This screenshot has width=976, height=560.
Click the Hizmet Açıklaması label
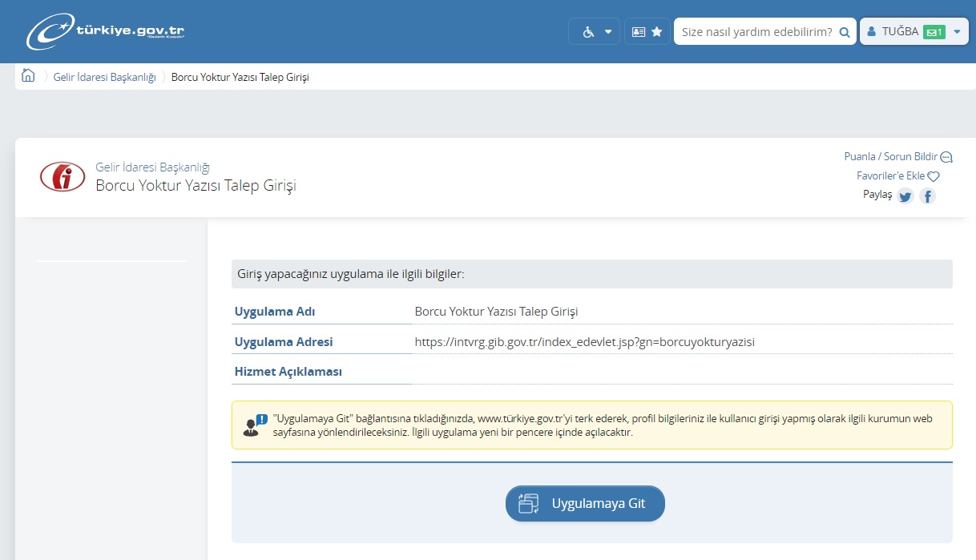[288, 372]
